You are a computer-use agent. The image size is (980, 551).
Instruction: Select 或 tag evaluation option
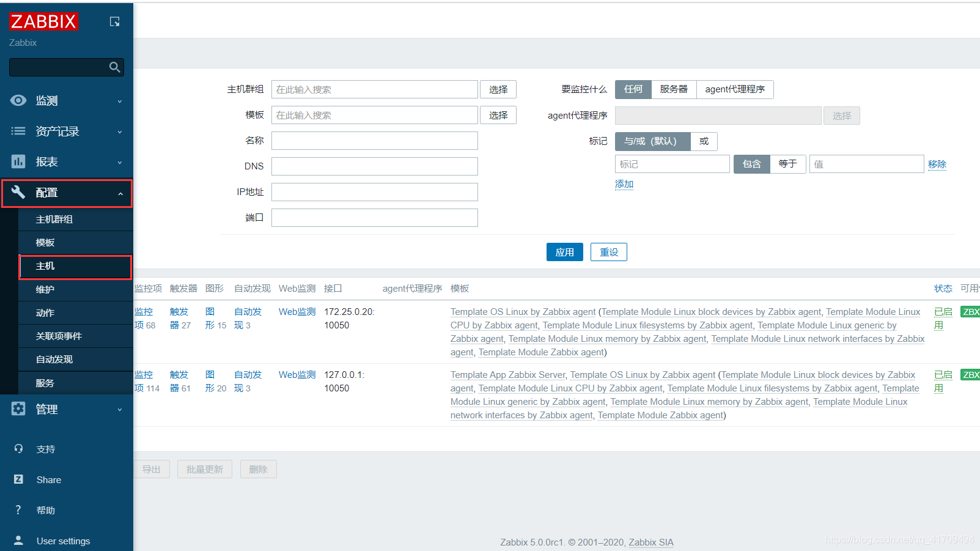coord(704,141)
